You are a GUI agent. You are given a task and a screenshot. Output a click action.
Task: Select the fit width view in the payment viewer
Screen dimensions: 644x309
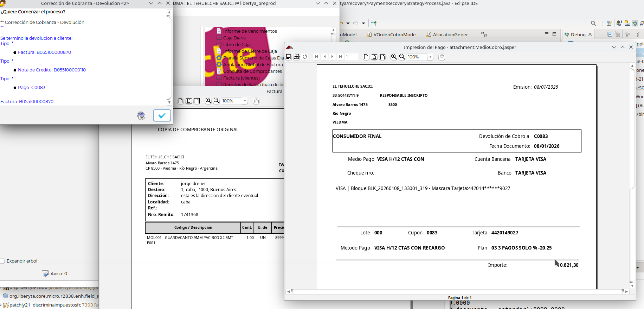(x=382, y=57)
